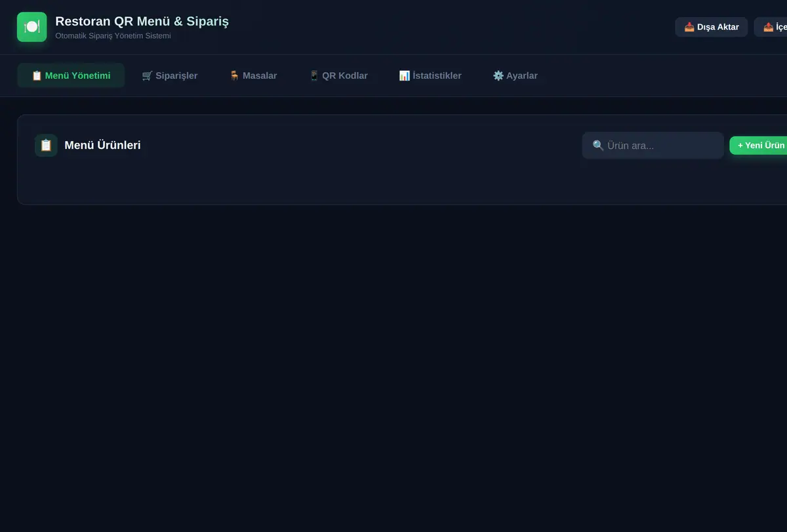Click the Otomatik Sipariş Yönetim Sistemi subtitle
Image resolution: width=787 pixels, height=532 pixels.
coord(113,36)
